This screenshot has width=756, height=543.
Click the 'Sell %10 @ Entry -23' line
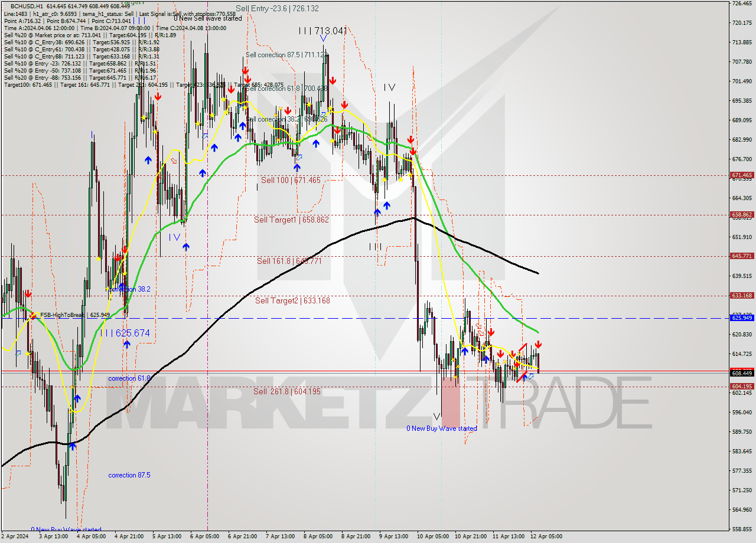(80, 64)
